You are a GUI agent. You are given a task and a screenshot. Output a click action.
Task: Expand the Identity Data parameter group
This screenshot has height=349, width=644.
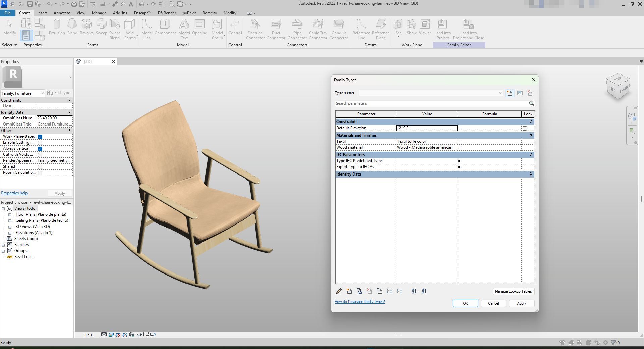point(531,174)
